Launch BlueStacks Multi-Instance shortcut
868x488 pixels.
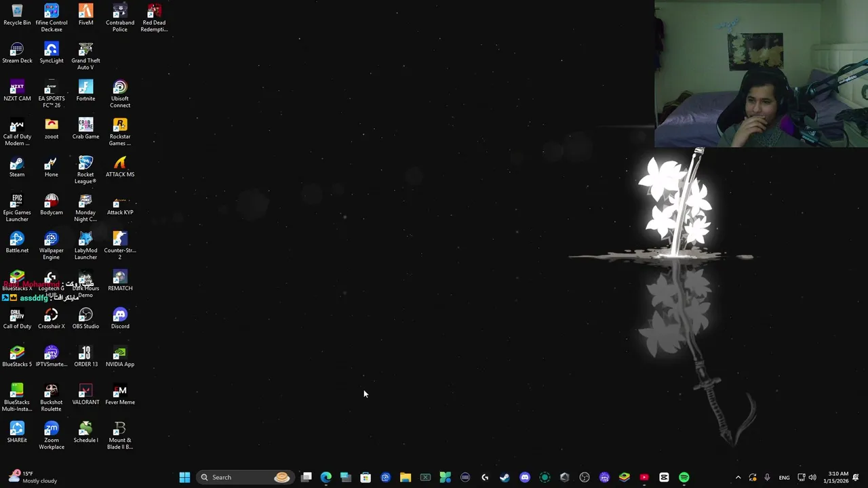(x=17, y=398)
